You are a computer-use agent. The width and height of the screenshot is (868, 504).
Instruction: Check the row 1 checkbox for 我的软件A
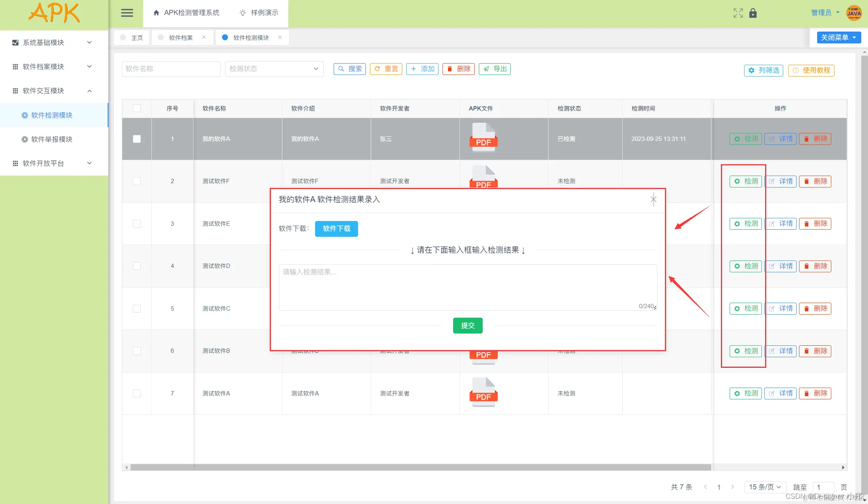(137, 139)
